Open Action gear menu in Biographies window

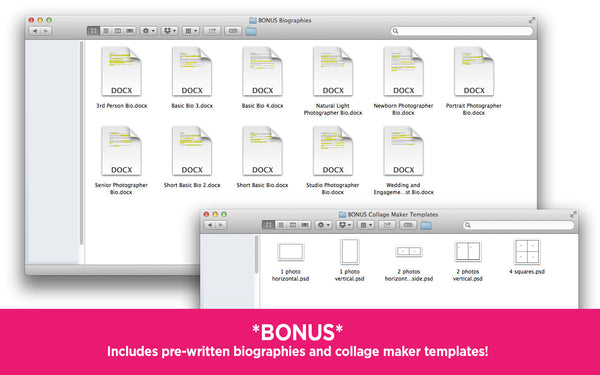coord(148,31)
